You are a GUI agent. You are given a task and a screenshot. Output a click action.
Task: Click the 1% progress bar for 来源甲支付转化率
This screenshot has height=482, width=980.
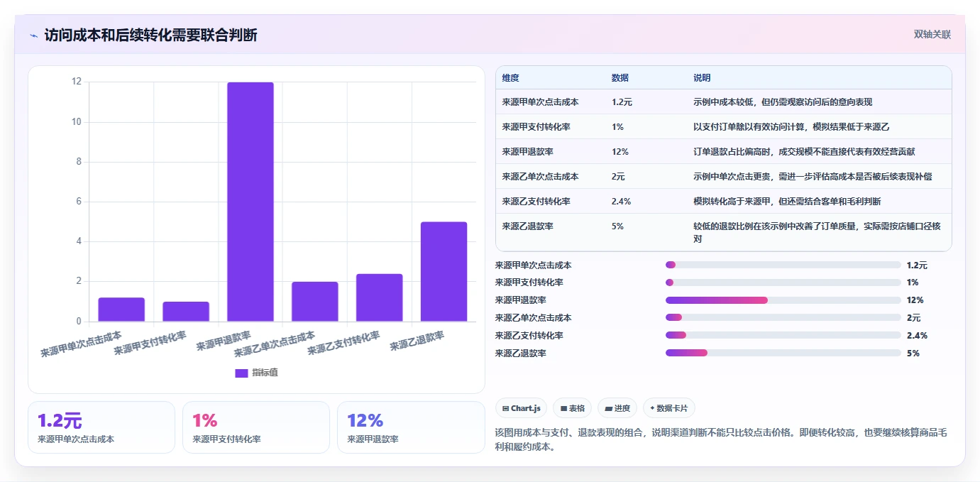tap(783, 283)
